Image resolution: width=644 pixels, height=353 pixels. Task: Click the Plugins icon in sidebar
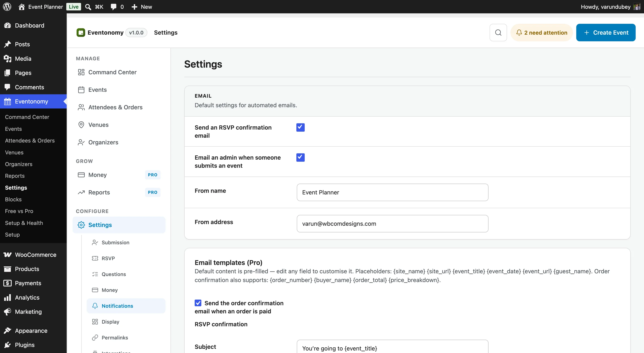[8, 345]
